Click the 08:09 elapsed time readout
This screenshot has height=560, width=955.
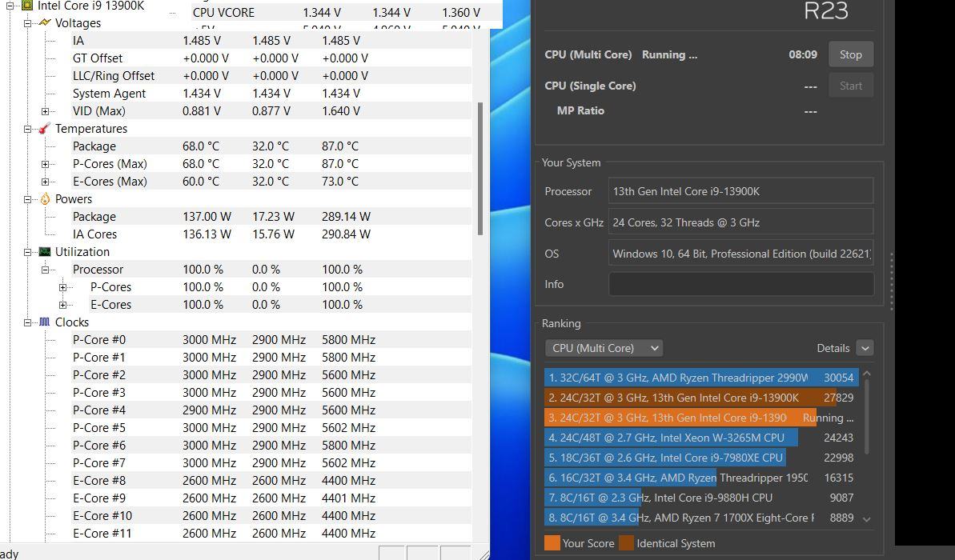(x=803, y=54)
